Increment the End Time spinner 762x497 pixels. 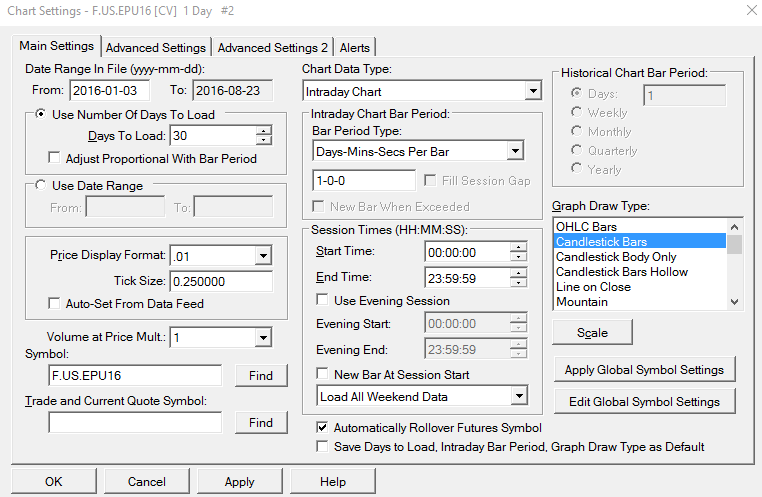519,274
